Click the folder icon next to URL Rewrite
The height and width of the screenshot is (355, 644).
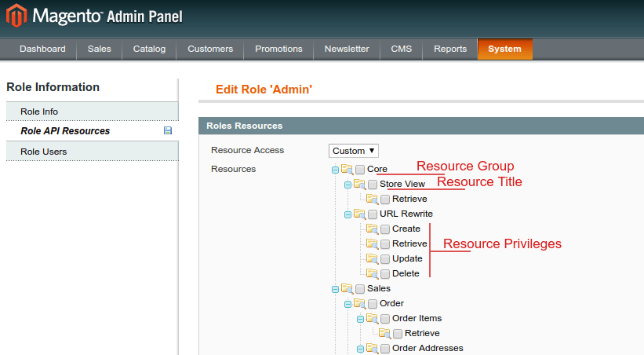pos(359,214)
